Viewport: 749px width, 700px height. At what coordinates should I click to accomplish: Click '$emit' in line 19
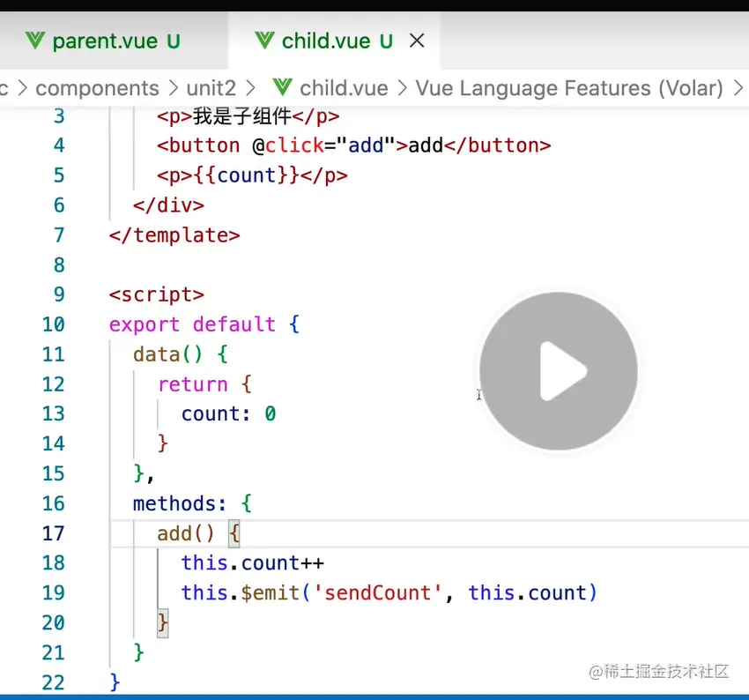coord(271,593)
